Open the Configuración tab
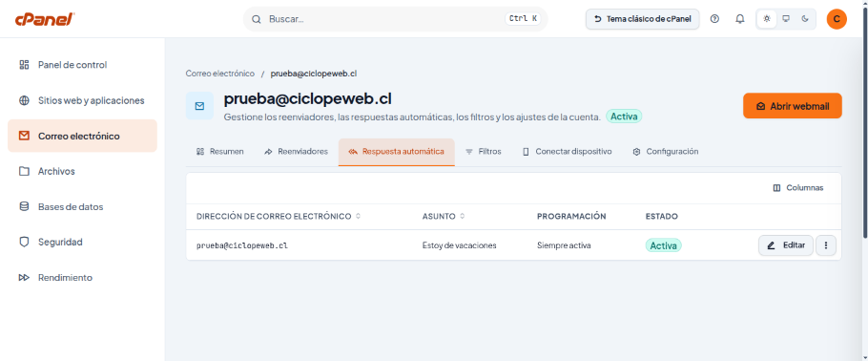 tap(666, 152)
